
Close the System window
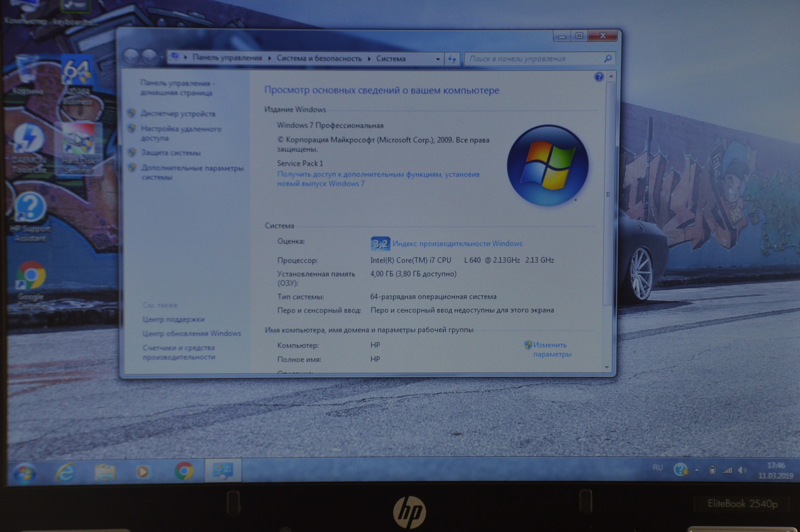coord(602,35)
